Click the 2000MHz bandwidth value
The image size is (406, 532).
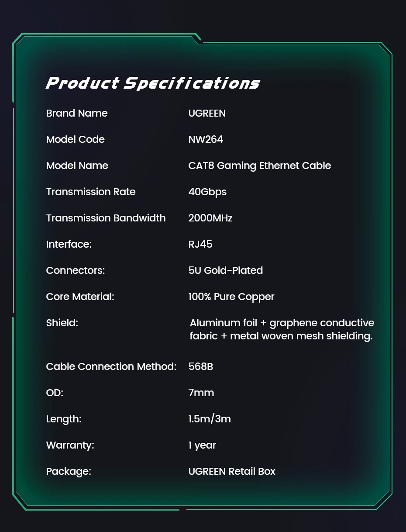[x=210, y=218]
